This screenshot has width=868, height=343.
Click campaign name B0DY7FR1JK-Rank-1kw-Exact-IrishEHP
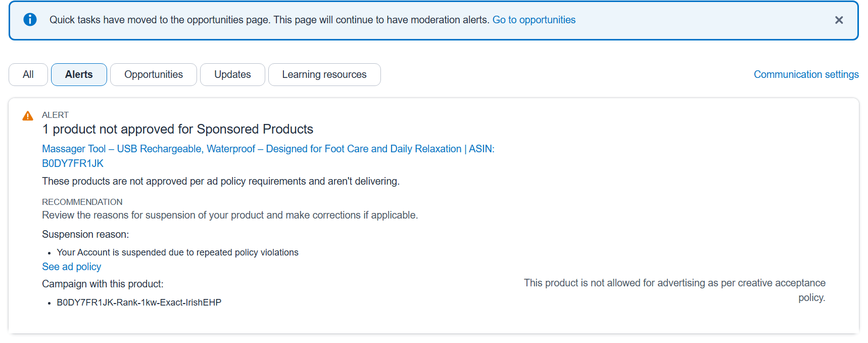click(x=139, y=303)
